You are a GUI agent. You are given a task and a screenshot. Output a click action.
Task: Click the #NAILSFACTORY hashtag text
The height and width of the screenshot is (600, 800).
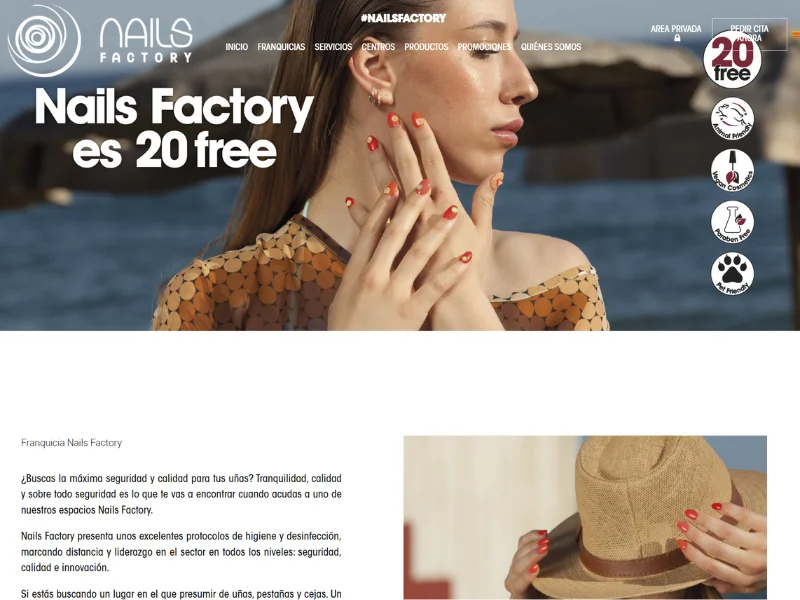403,18
